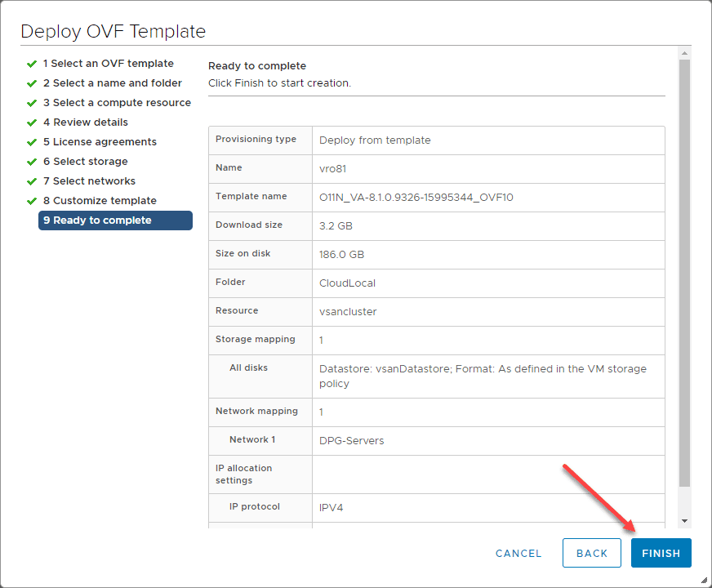The image size is (712, 588).
Task: Click the checkmark next to Review details
Action: click(x=32, y=122)
